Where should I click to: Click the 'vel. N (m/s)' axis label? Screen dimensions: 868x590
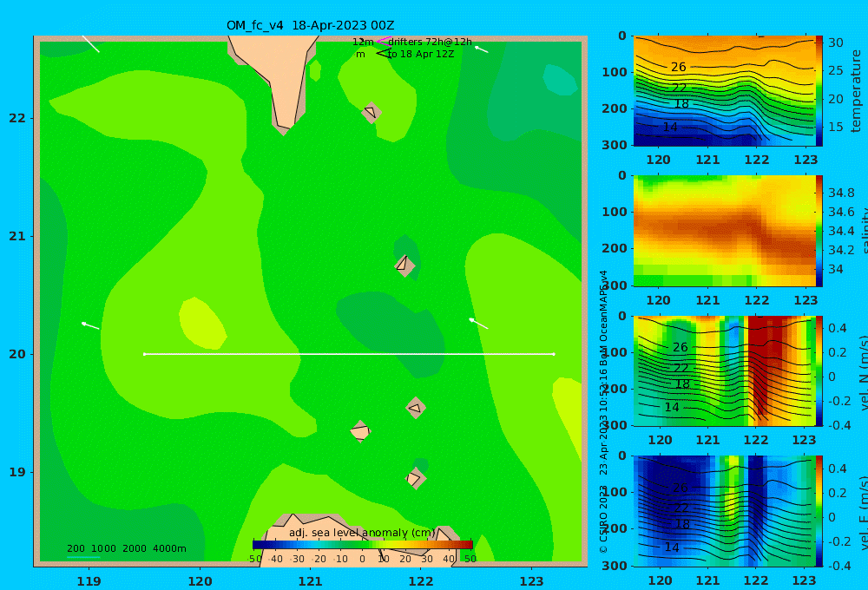click(x=864, y=372)
